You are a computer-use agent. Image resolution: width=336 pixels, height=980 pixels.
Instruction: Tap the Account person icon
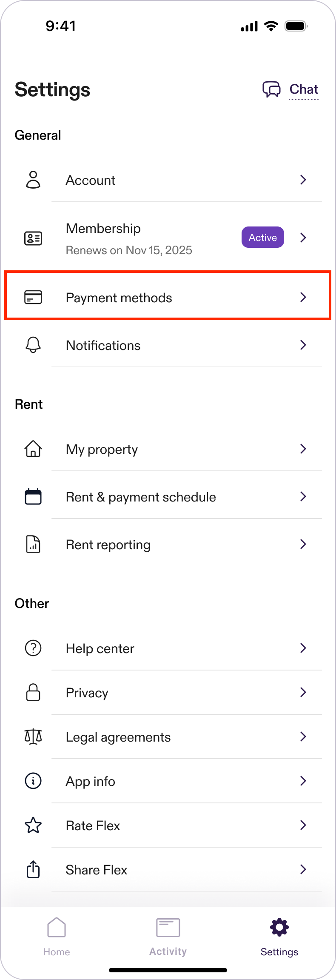click(x=33, y=180)
